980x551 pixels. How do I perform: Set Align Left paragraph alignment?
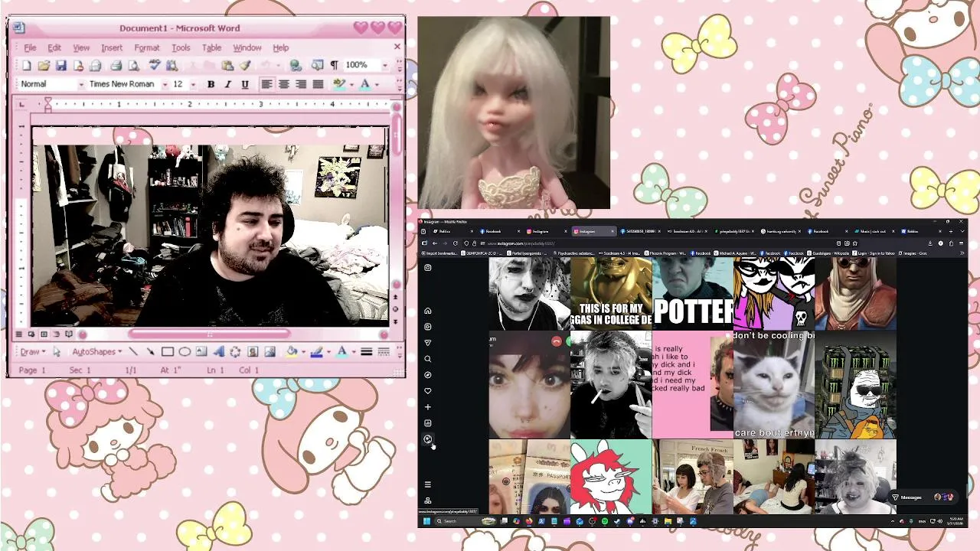[266, 84]
